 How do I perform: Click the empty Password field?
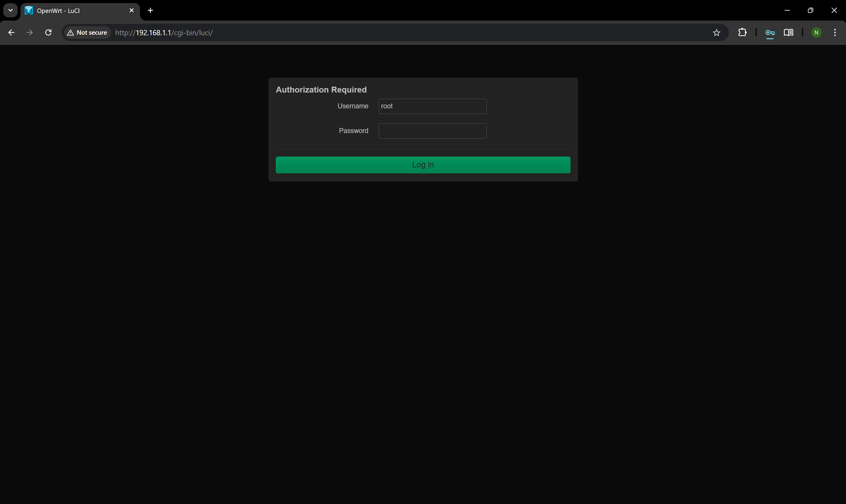pos(432,131)
